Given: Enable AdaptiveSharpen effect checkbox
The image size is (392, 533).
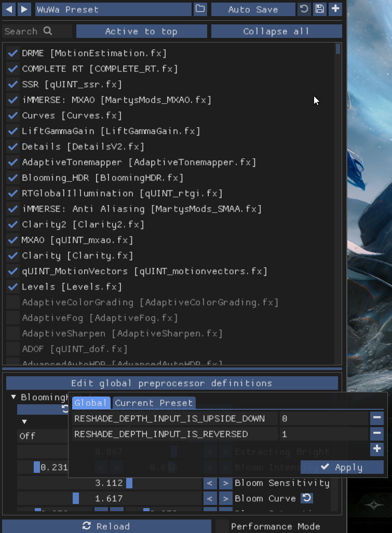Looking at the screenshot, I should pyautogui.click(x=13, y=334).
